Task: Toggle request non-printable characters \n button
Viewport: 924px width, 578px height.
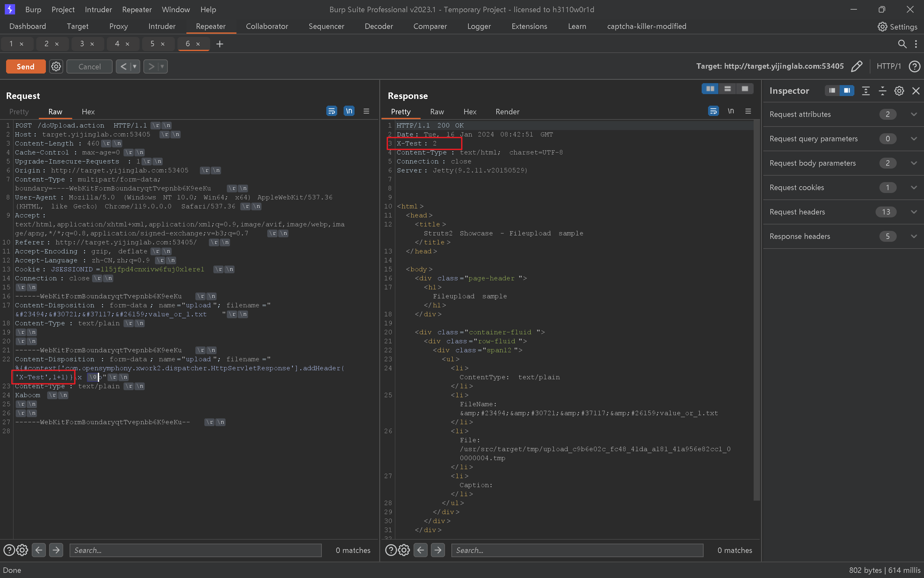Action: tap(349, 111)
